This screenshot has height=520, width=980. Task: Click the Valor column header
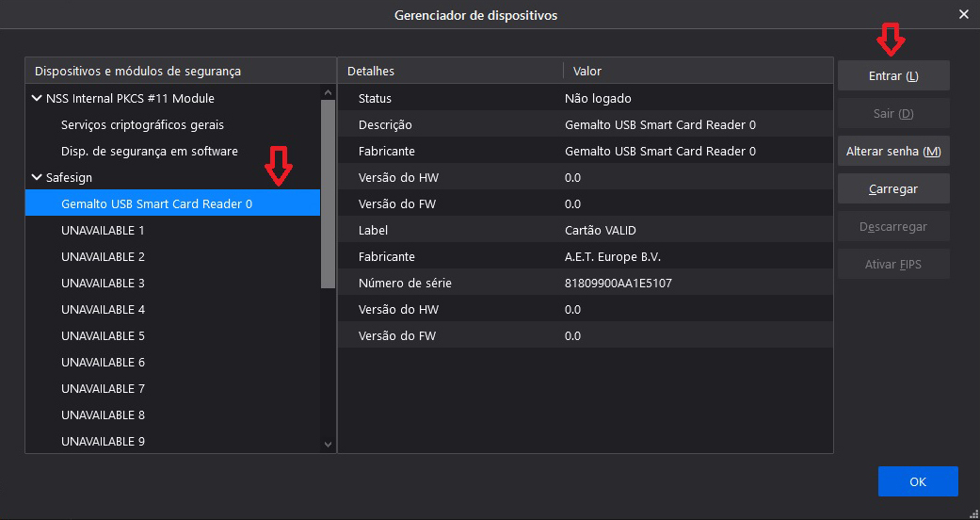699,72
